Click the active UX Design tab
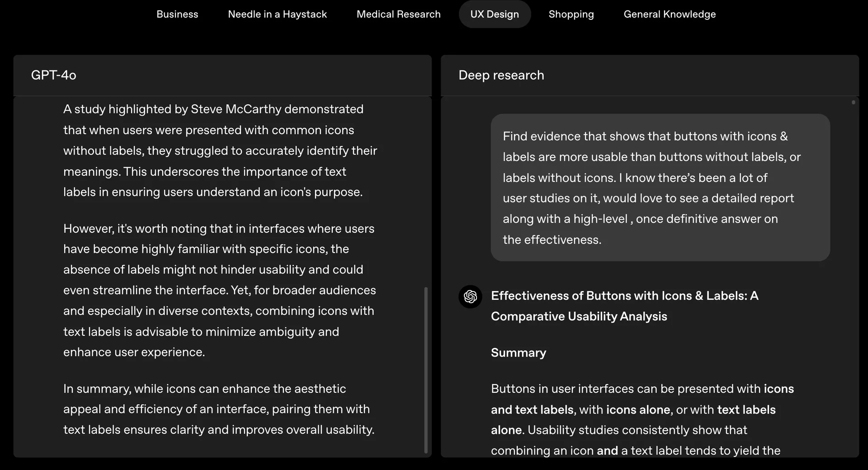 (x=495, y=14)
